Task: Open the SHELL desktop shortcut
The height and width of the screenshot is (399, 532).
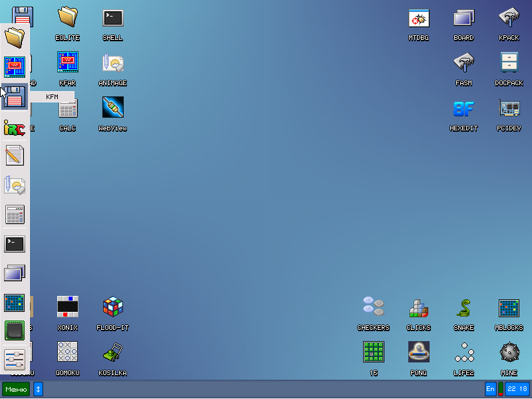Action: click(x=112, y=18)
